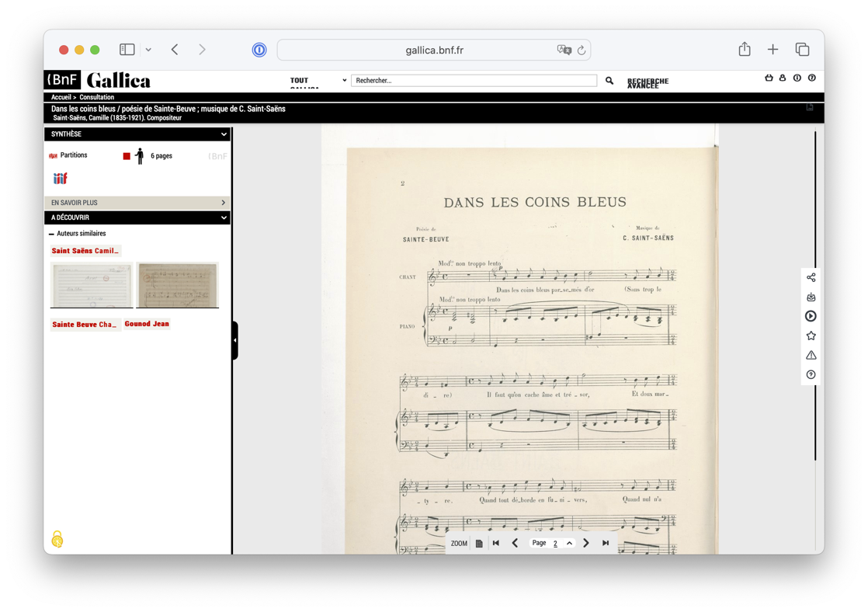
Task: Click the gallica.bnf.fr address bar
Action: (434, 50)
